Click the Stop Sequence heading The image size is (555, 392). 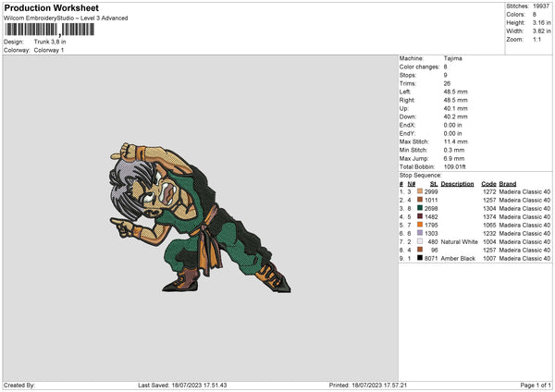pyautogui.click(x=421, y=174)
